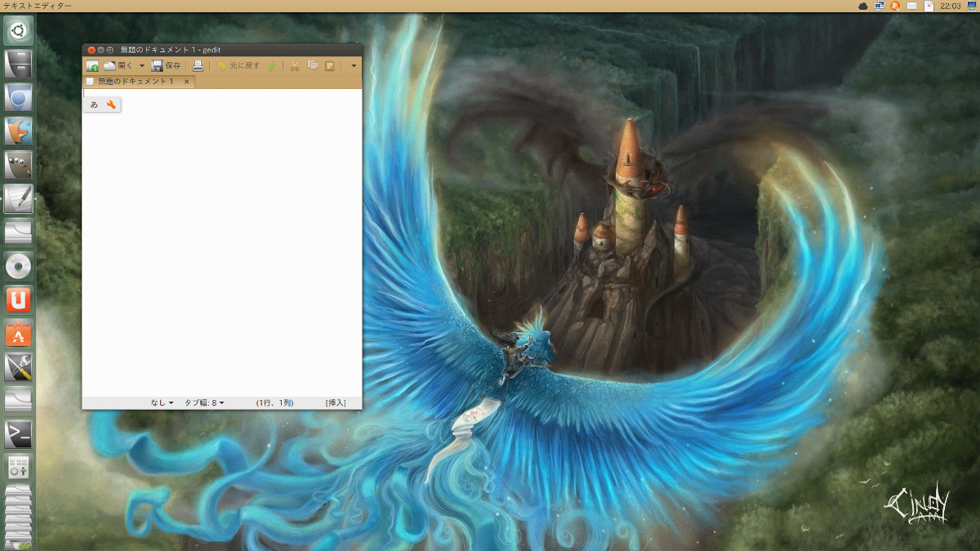The height and width of the screenshot is (551, 980).
Task: Open the settings panel launcher icon
Action: coord(18,467)
